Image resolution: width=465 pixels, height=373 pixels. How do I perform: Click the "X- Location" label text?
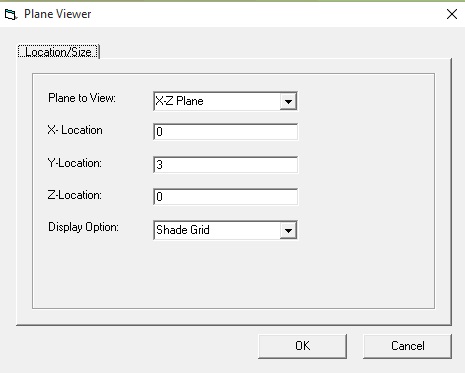[x=75, y=130]
